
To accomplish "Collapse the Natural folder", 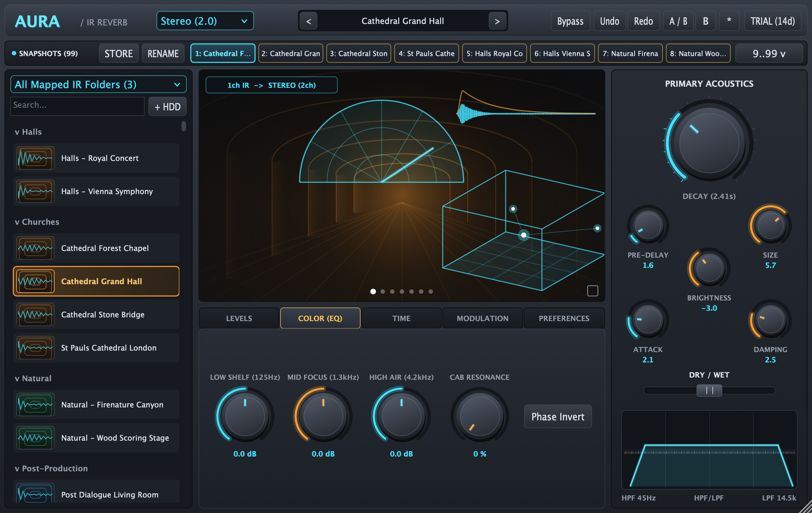I will [33, 378].
